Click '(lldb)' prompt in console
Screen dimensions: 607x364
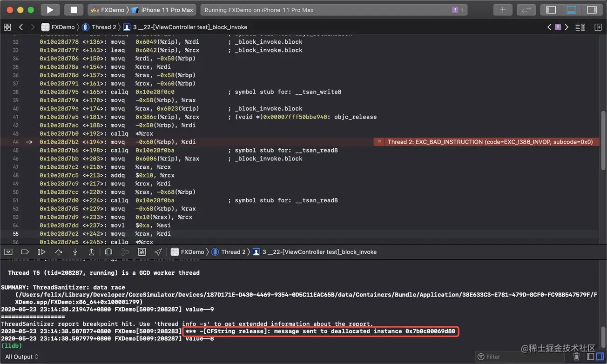pos(12,346)
